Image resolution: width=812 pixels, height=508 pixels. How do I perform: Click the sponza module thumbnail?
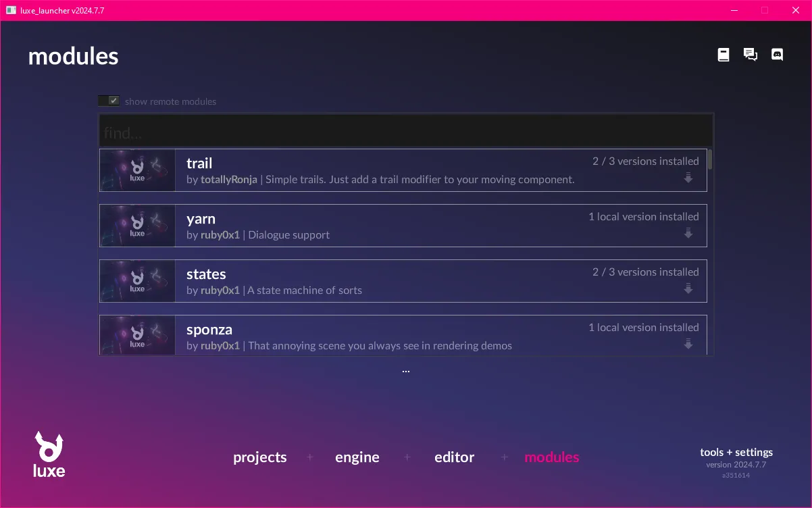[137, 335]
